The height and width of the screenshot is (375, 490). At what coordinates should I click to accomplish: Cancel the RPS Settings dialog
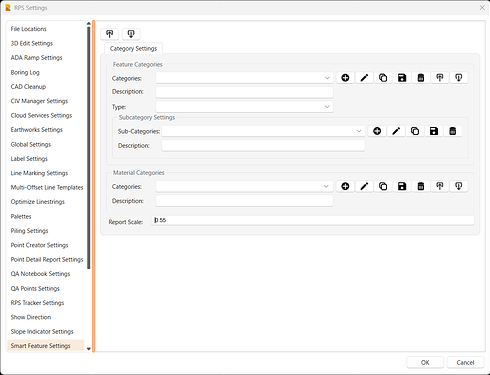[x=465, y=362]
